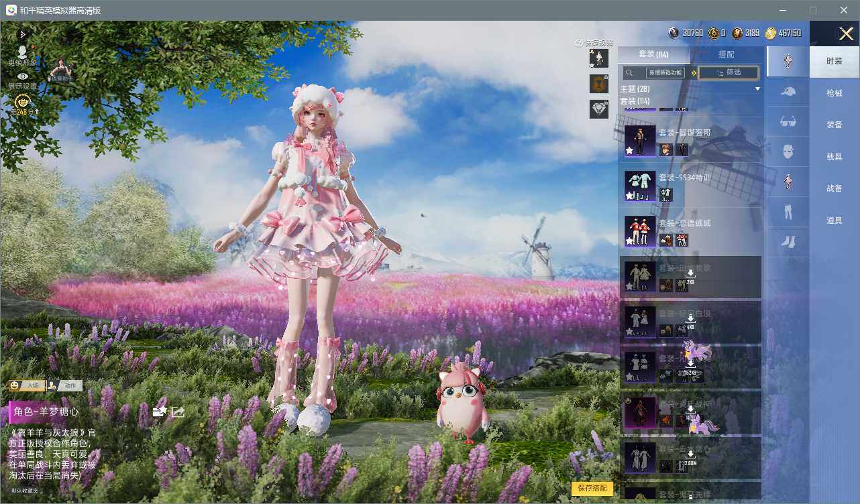
Task: Open the 道具 items menu
Action: point(835,220)
